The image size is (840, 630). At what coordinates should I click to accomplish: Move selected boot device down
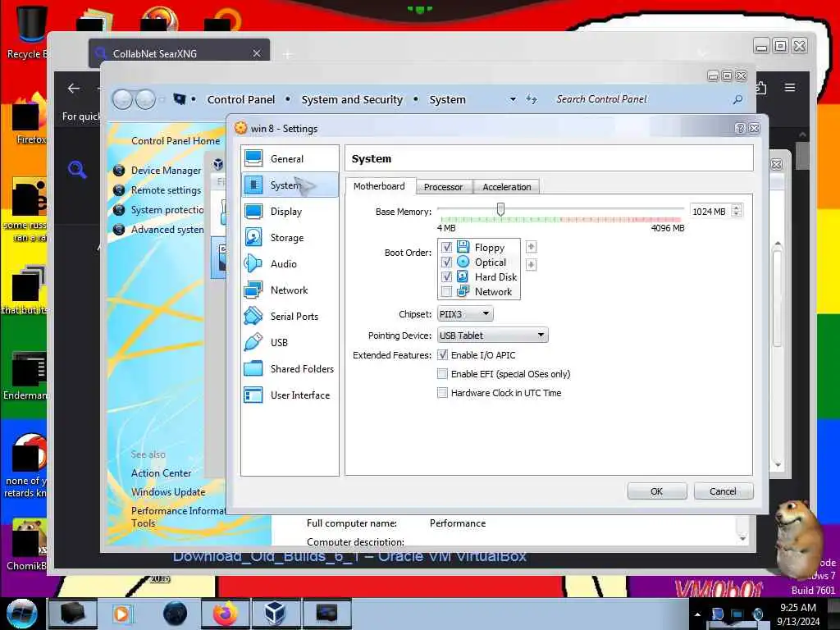pyautogui.click(x=531, y=265)
